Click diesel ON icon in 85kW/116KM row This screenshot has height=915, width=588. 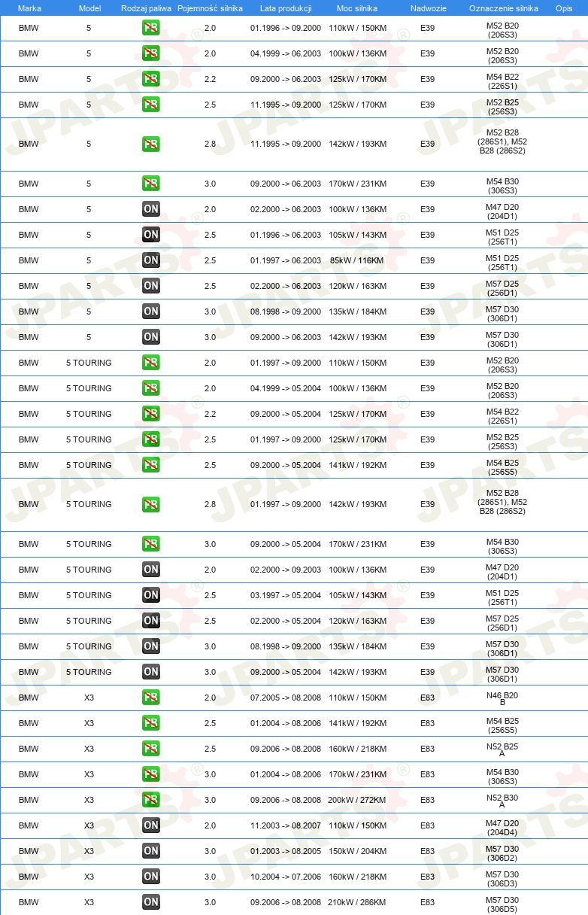(x=151, y=260)
